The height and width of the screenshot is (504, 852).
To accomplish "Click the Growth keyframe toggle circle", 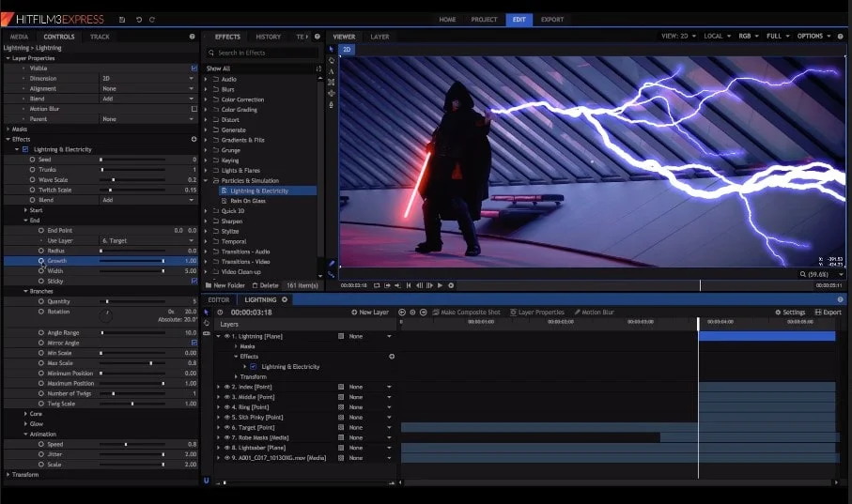I will [41, 261].
